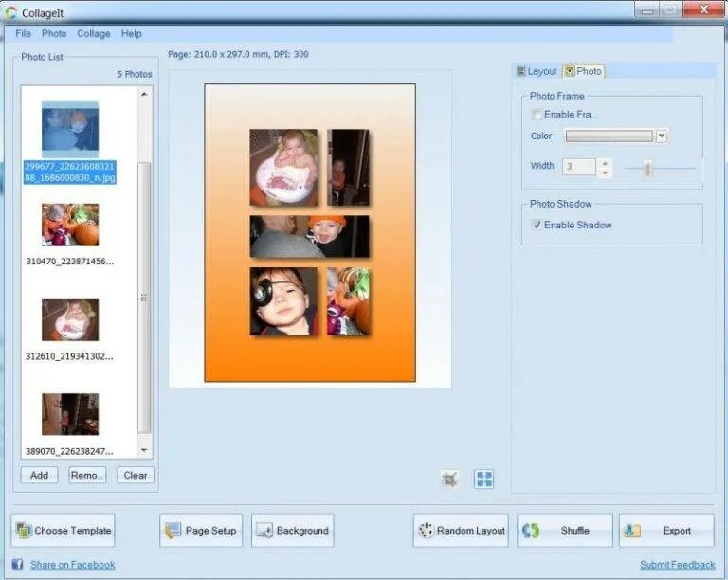Select the 299677 photo thumbnail in list
This screenshot has height=580, width=728.
(70, 130)
